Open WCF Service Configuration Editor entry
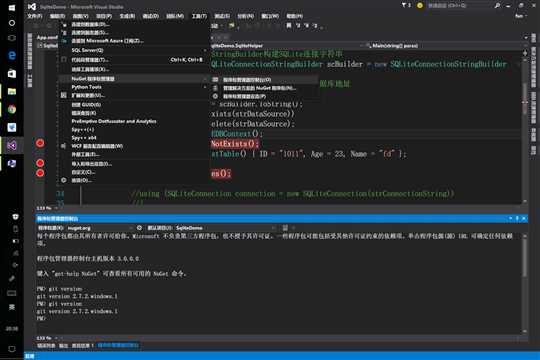Viewport: 540px width, 360px height. click(134, 146)
